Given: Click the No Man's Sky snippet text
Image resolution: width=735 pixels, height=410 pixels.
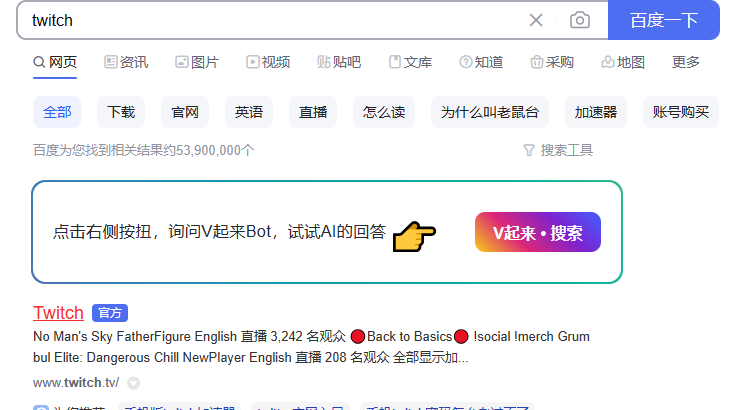Looking at the screenshot, I should click(311, 347).
